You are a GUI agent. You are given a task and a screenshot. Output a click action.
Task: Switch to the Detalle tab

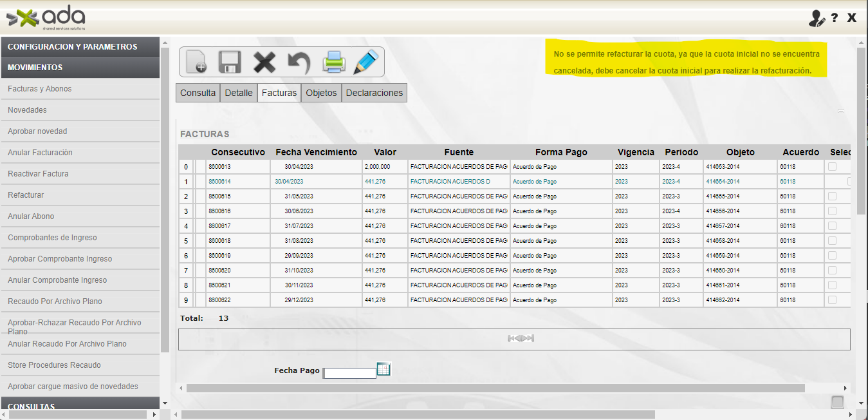(239, 93)
